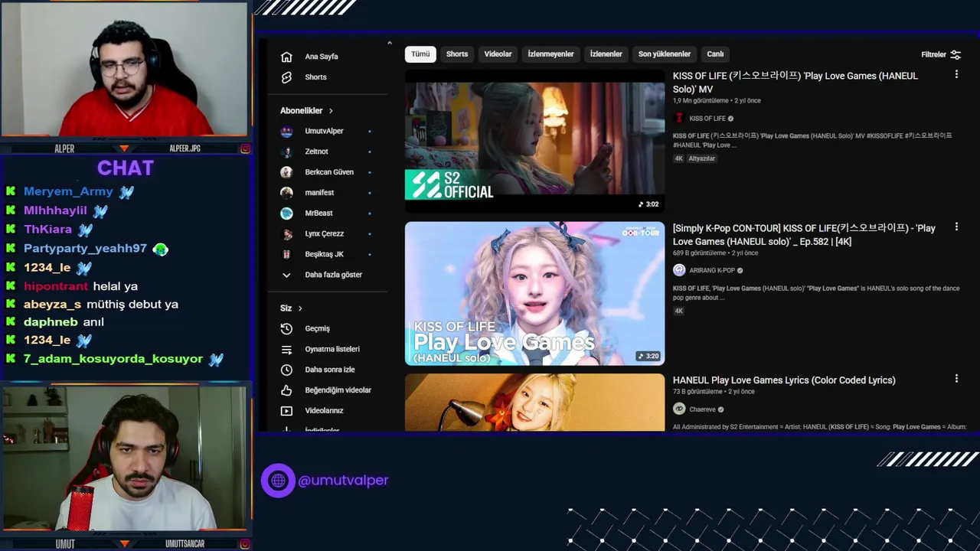This screenshot has width=980, height=551.
Task: Open Beğendiğim videolar thumbs-up icon
Action: [x=286, y=390]
